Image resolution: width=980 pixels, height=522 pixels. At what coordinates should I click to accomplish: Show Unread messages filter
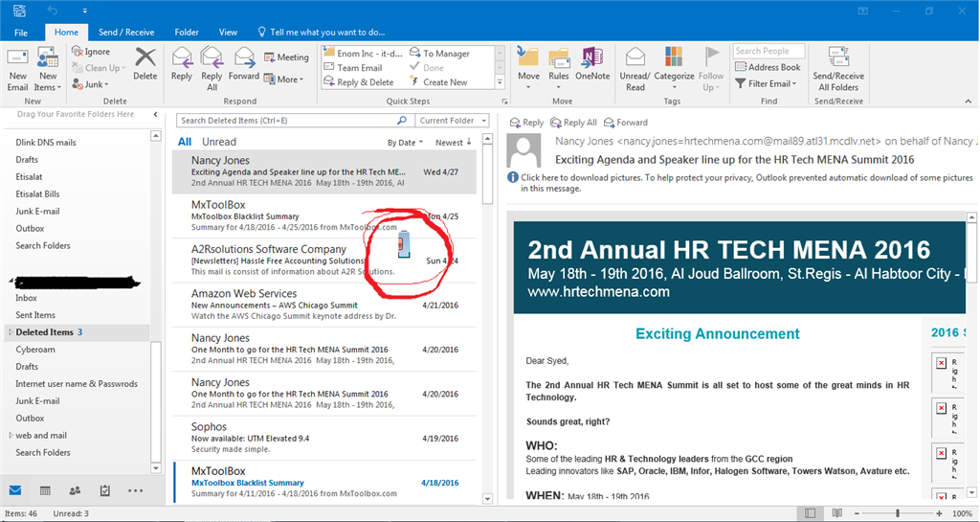tap(219, 142)
